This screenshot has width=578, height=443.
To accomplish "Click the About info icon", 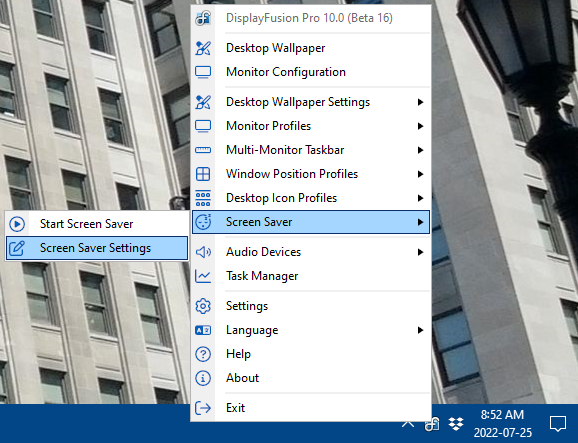I will 203,378.
